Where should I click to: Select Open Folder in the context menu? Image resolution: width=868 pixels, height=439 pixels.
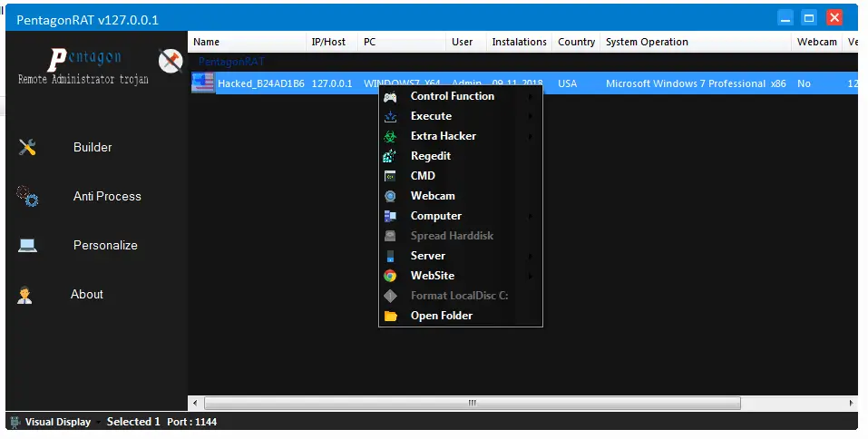pos(461,316)
